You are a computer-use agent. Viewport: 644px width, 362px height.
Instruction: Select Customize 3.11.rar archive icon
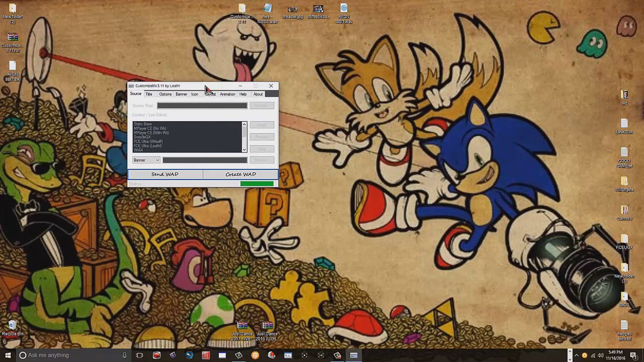click(x=13, y=43)
